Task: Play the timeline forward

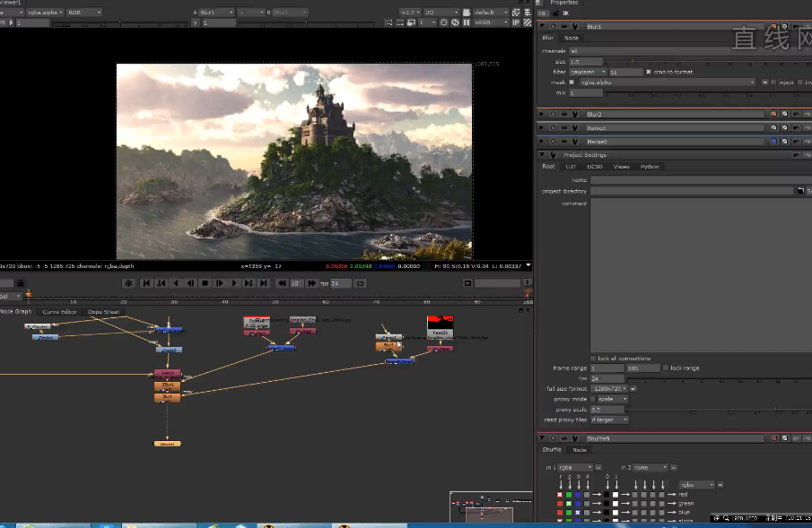Action: click(x=234, y=283)
